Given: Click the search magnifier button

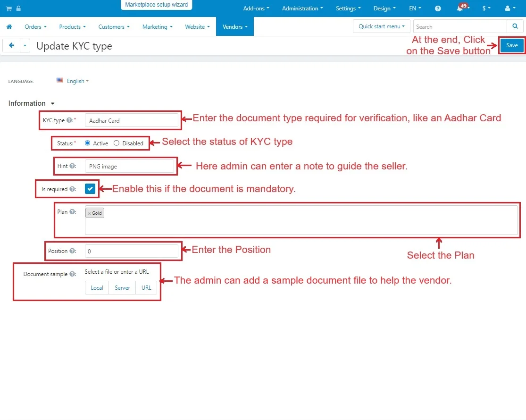Looking at the screenshot, I should 515,26.
